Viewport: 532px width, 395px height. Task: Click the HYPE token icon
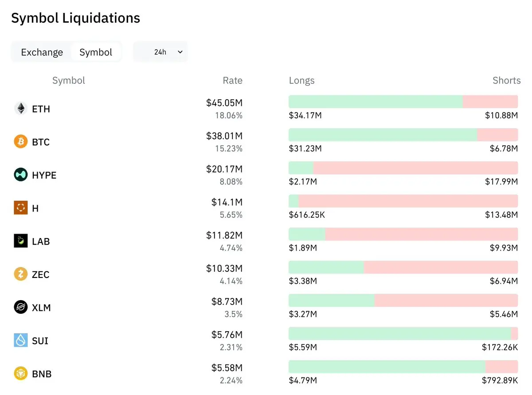[21, 175]
